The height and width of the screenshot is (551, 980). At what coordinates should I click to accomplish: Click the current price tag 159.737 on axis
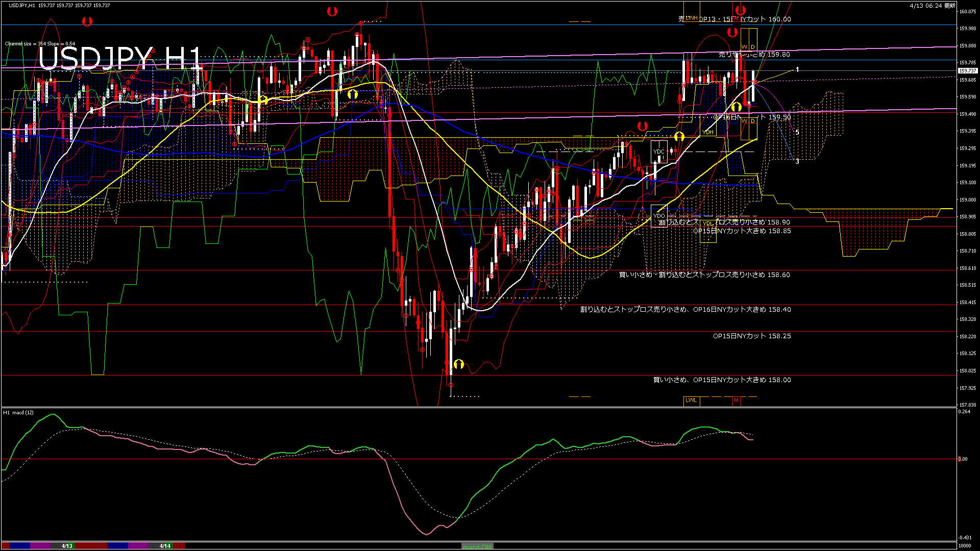pyautogui.click(x=968, y=71)
